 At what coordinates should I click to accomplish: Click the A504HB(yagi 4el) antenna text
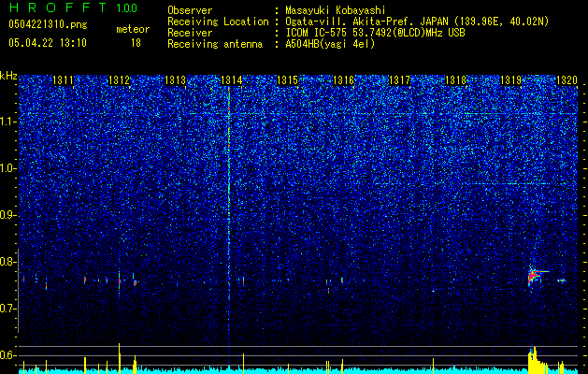click(x=330, y=44)
